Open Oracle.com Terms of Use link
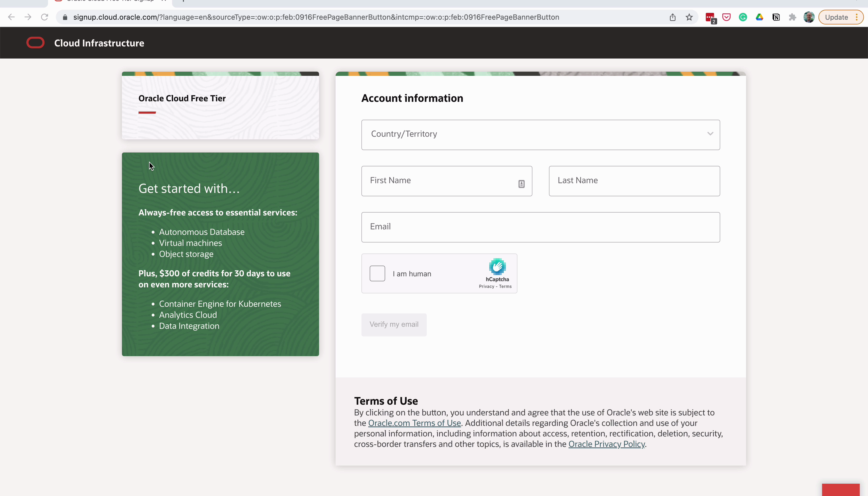Image resolution: width=868 pixels, height=496 pixels. pos(414,423)
